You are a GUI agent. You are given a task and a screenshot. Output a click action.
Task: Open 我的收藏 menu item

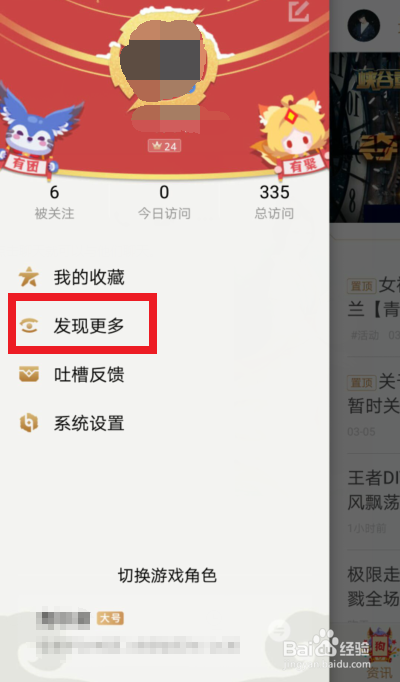pos(89,277)
